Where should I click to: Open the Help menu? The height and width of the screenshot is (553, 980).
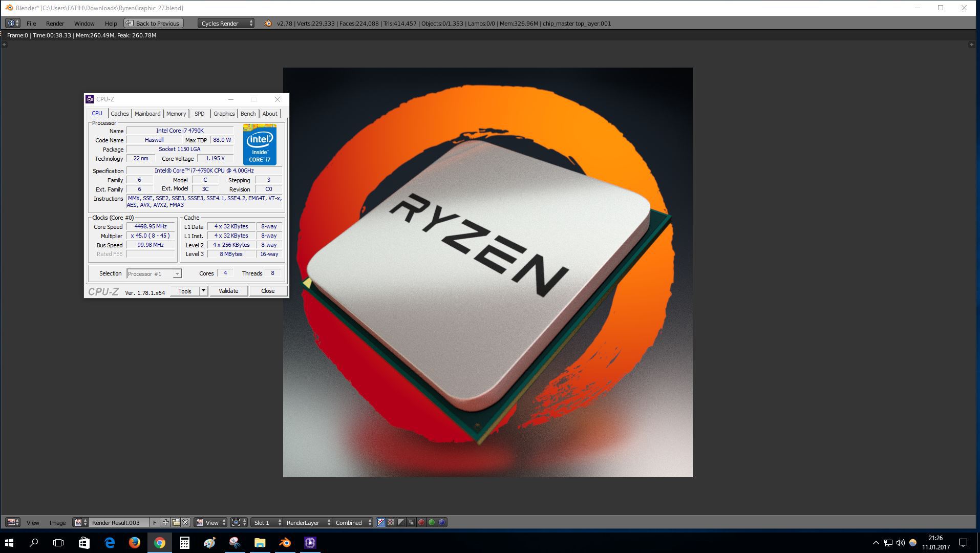111,24
